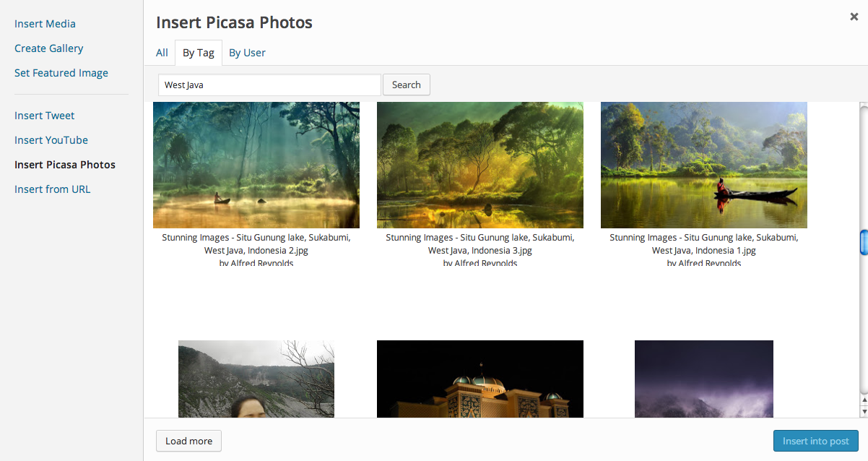Switch to the By Tag tab
This screenshot has width=868, height=461.
(198, 53)
